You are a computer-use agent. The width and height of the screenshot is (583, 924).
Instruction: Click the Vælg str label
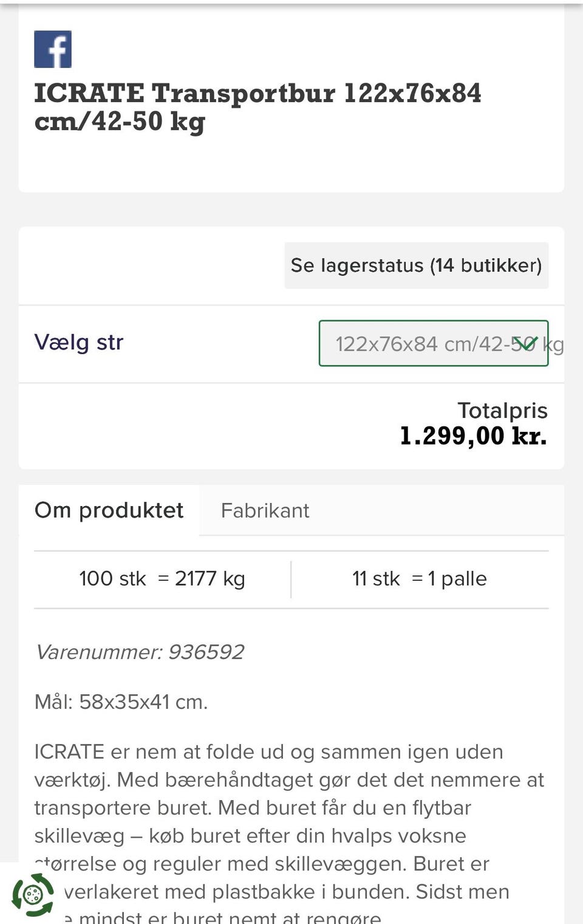(x=79, y=343)
